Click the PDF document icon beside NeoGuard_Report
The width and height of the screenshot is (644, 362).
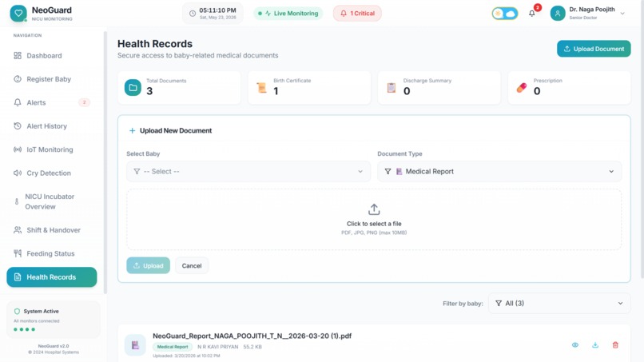(135, 345)
